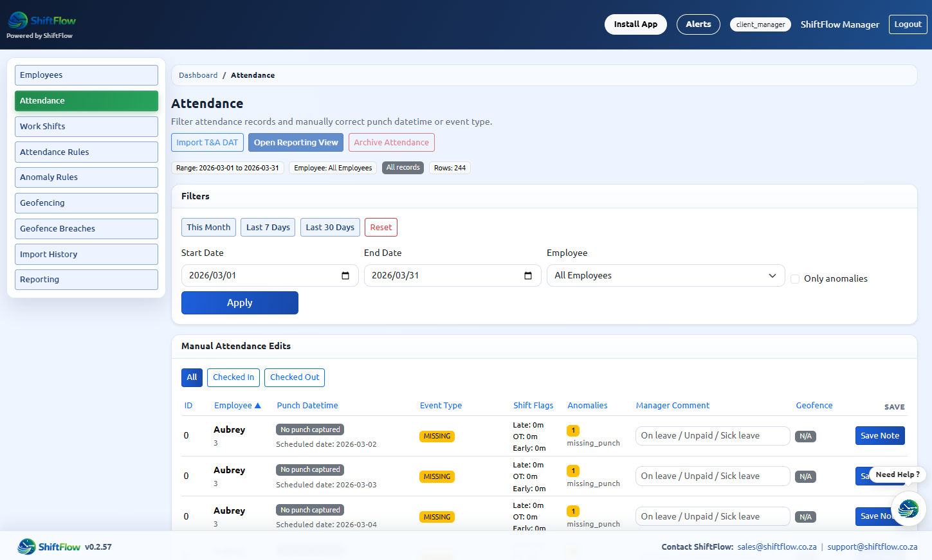The height and width of the screenshot is (560, 932).
Task: Select Attendance in the sidebar
Action: point(86,101)
